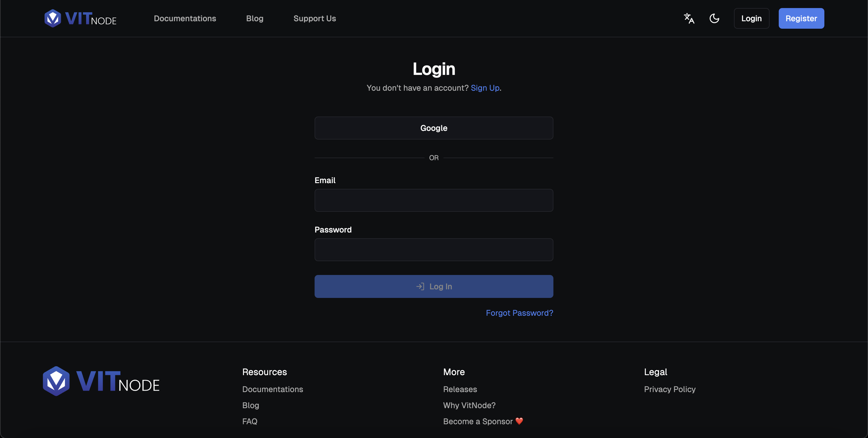868x438 pixels.
Task: Open Support Us menu item
Action: (315, 18)
